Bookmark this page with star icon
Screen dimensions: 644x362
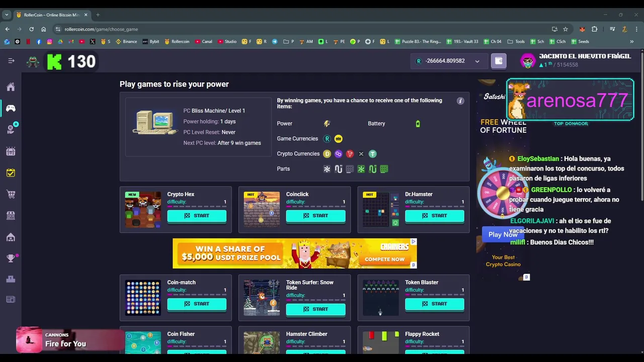pos(566,29)
